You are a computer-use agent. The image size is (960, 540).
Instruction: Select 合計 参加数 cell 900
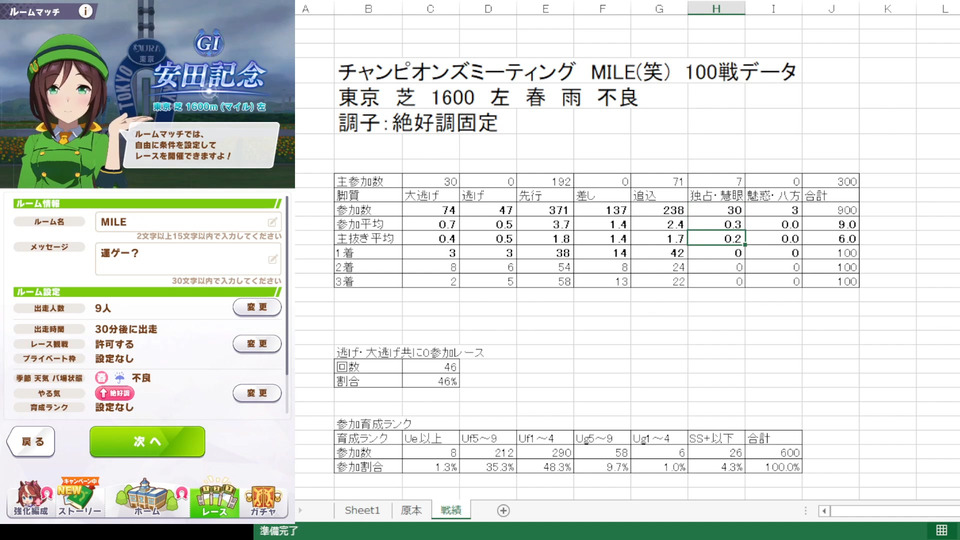click(831, 210)
